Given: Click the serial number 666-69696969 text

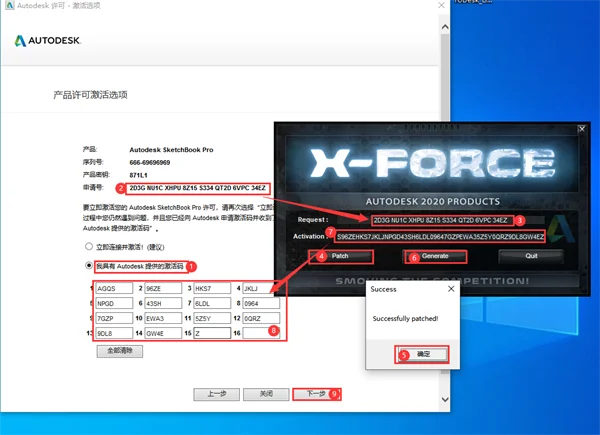Looking at the screenshot, I should (x=150, y=163).
